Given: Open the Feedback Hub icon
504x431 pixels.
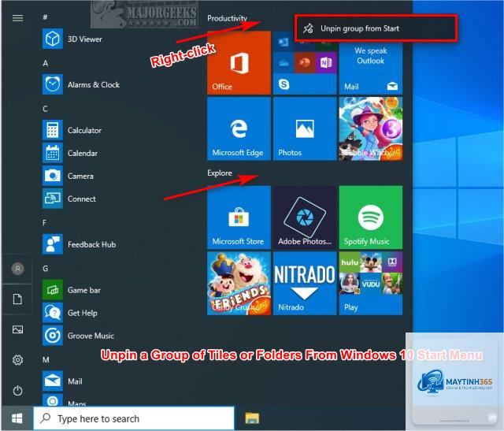Looking at the screenshot, I should tap(53, 244).
